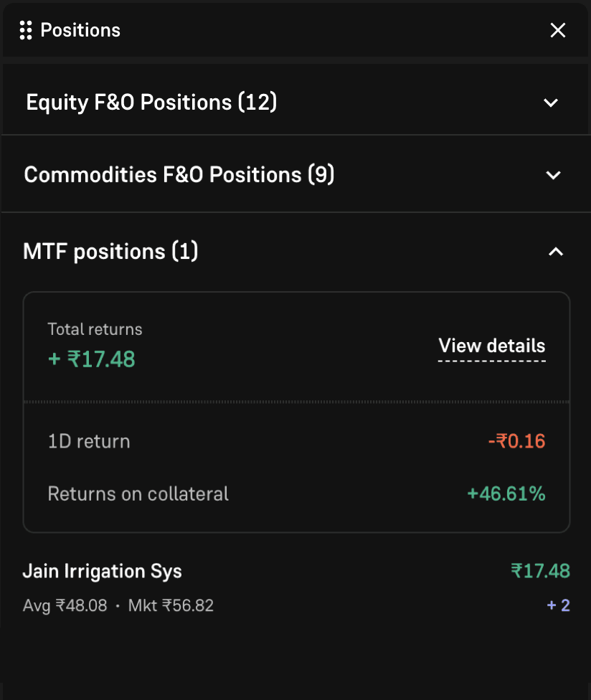Close the Positions panel

click(x=557, y=30)
